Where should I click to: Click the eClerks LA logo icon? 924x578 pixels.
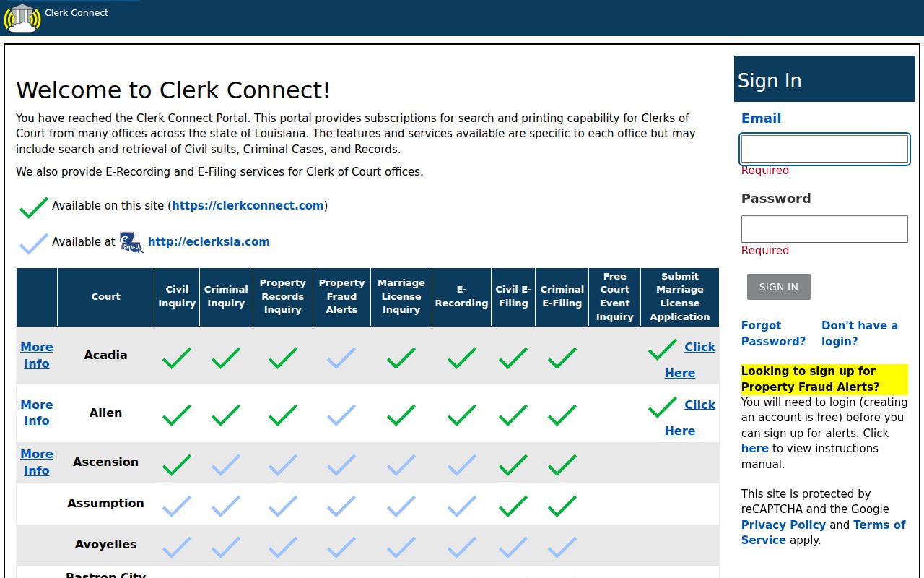pos(131,242)
